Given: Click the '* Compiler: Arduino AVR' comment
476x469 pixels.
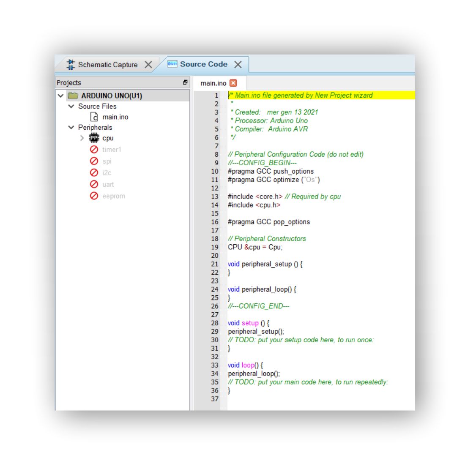Looking at the screenshot, I should pyautogui.click(x=269, y=129).
